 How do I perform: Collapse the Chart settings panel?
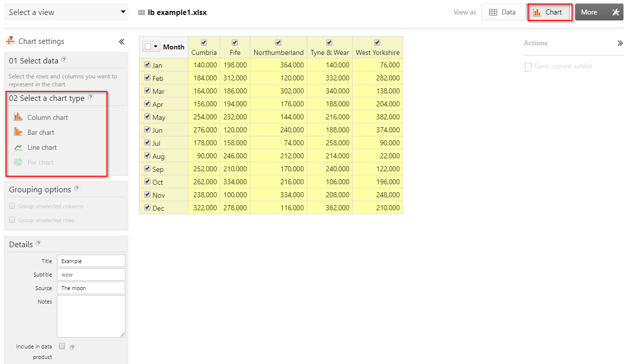[x=121, y=41]
